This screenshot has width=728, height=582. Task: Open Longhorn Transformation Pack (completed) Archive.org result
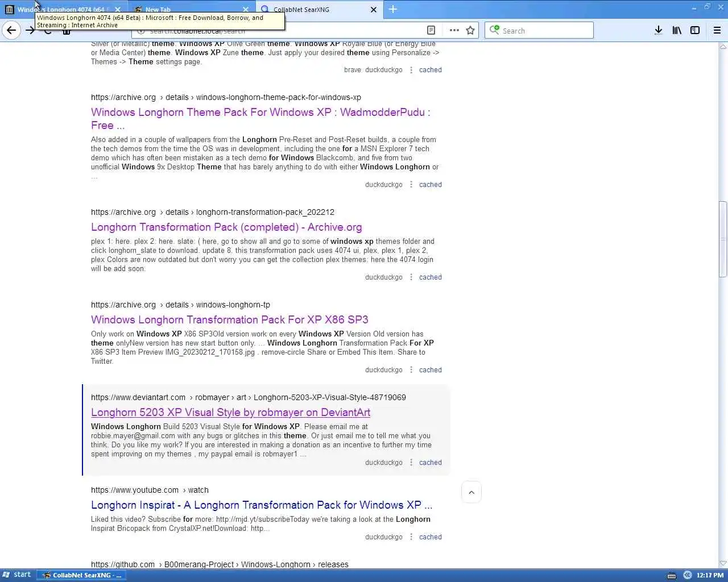[x=226, y=227]
